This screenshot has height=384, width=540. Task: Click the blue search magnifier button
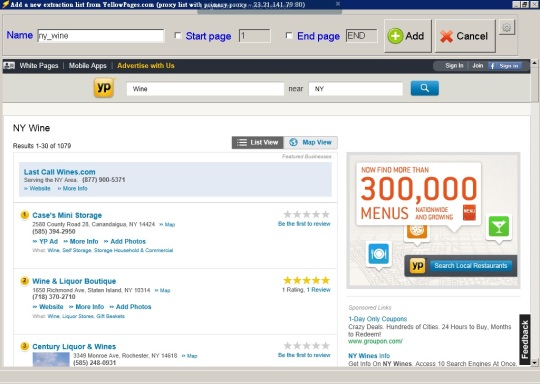click(x=425, y=88)
